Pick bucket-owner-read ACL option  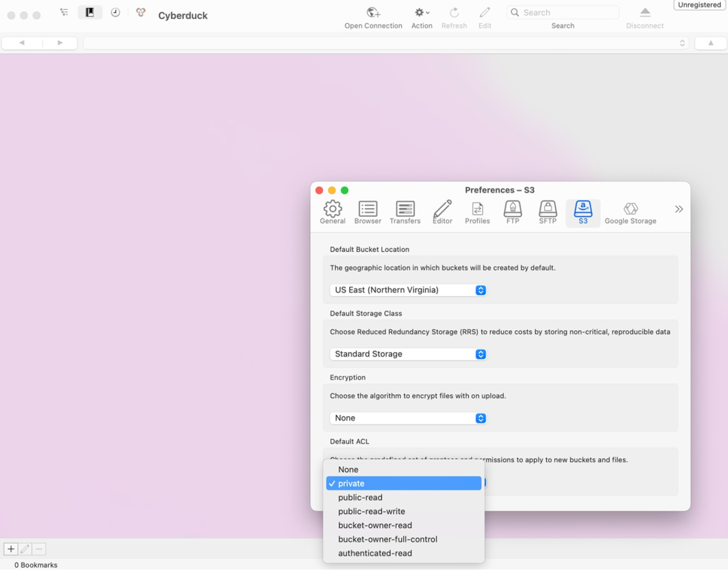pyautogui.click(x=403, y=525)
